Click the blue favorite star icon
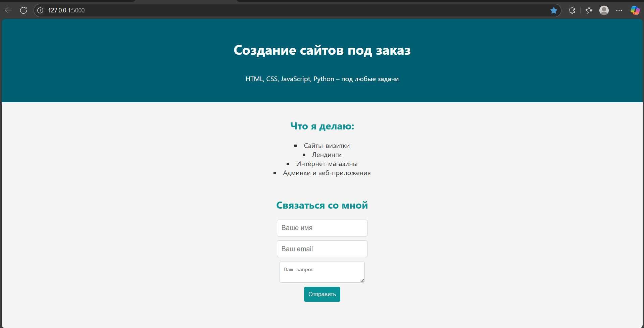The height and width of the screenshot is (328, 644). point(554,10)
